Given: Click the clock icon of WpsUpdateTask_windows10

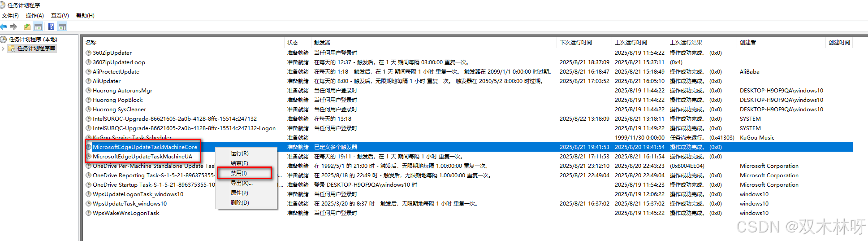Looking at the screenshot, I should pyautogui.click(x=89, y=203).
